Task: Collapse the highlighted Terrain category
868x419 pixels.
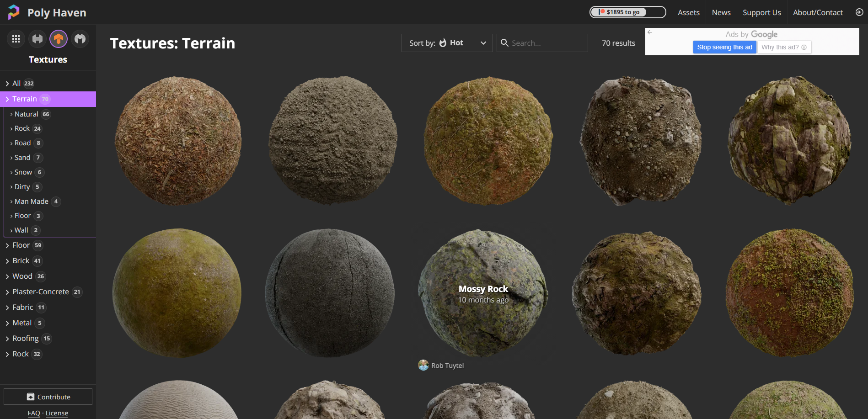Action: [48, 99]
